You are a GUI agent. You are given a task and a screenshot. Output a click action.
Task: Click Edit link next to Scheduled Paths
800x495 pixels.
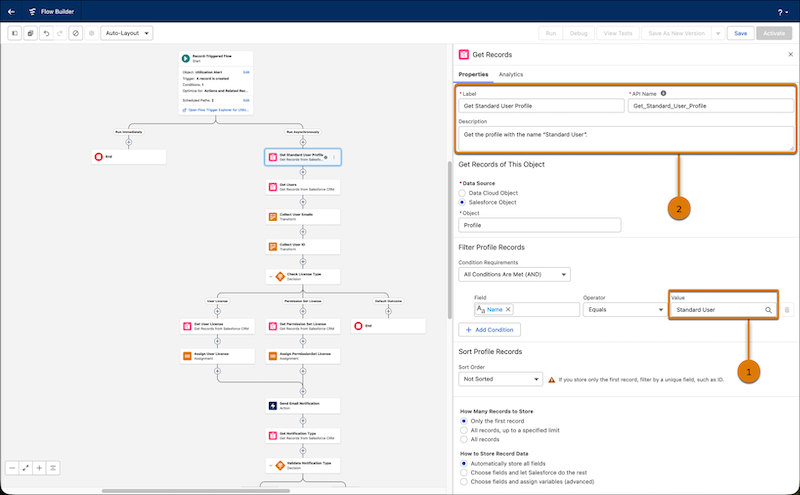tap(246, 101)
